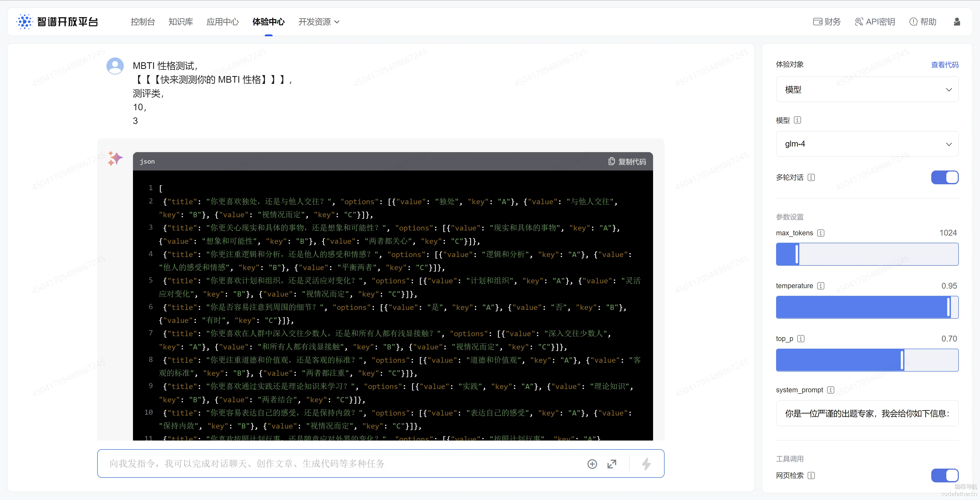Viewport: 980px width, 500px height.
Task: Select the 体验中心 tab
Action: point(268,22)
